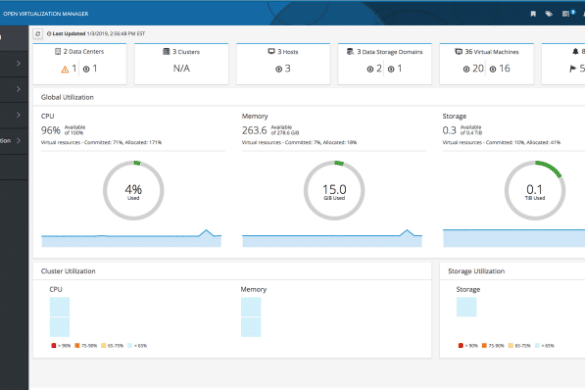Click the yellow 65-75% swatch in Cluster legend
585x390 pixels.
[x=104, y=346]
